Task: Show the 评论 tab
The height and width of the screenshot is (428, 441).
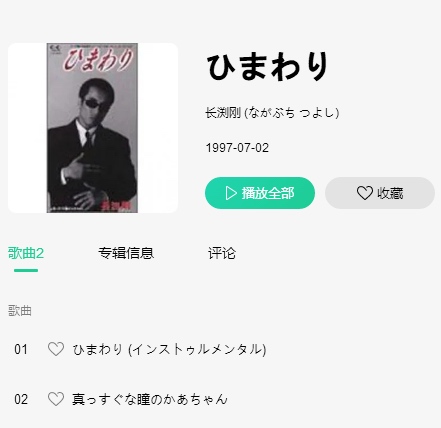Action: (x=222, y=253)
